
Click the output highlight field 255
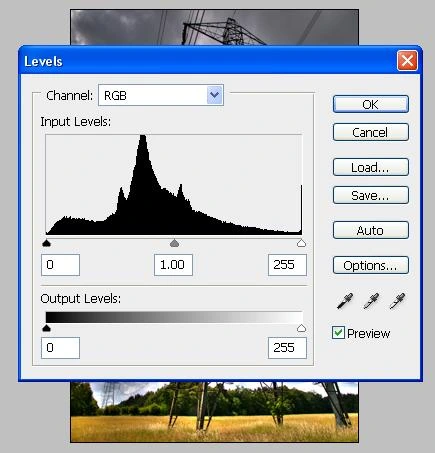click(287, 348)
